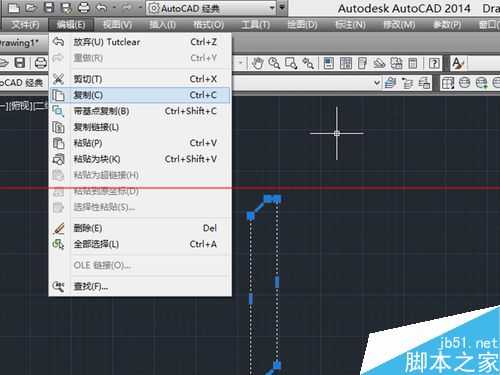Image resolution: width=500 pixels, height=375 pixels.
Task: Click the Save icon in the title bar toolbar
Action: click(49, 8)
